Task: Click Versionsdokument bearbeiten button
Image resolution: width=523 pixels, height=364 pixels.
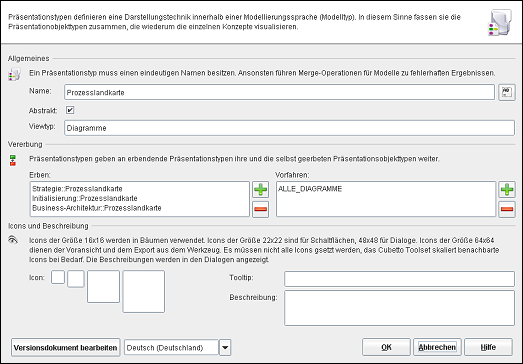Action: pyautogui.click(x=65, y=348)
